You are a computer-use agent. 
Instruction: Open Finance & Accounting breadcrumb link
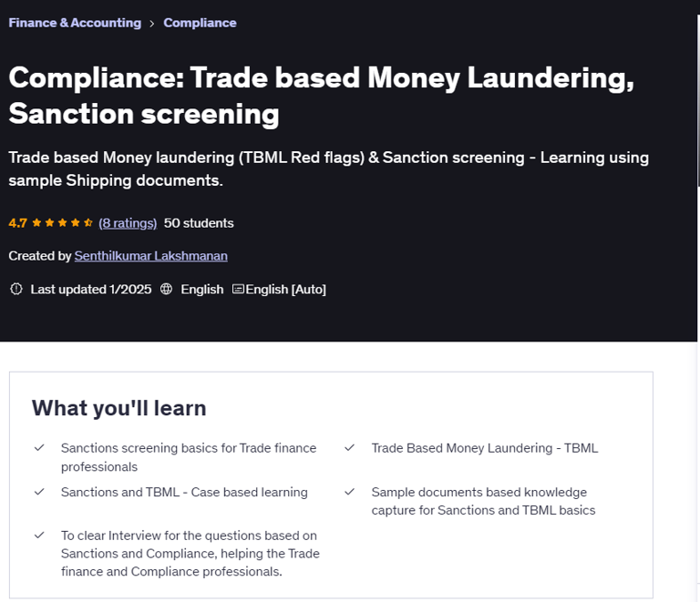tap(75, 23)
